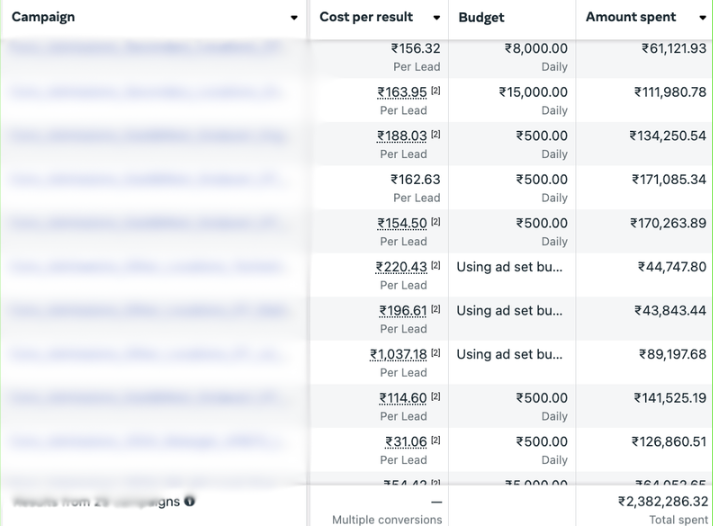Open footnote [2] beside ₹114.60

click(x=436, y=396)
